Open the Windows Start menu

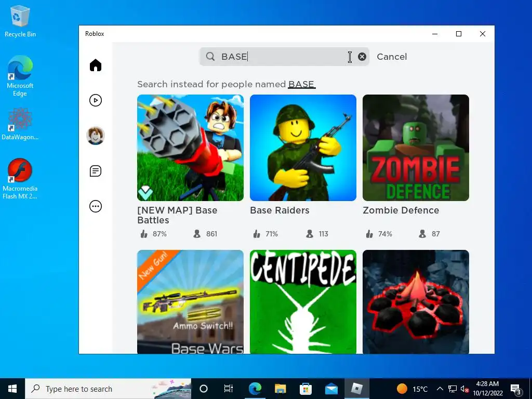point(12,389)
